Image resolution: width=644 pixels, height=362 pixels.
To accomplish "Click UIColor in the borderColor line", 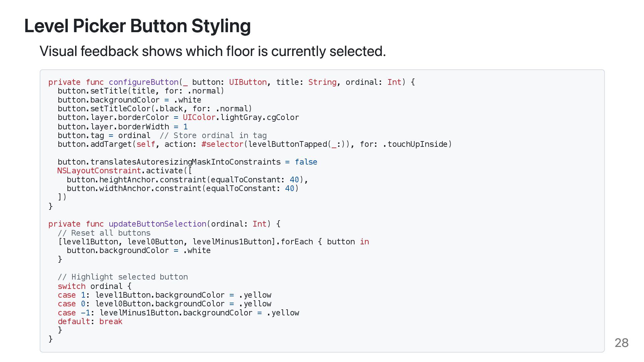I will (199, 117).
